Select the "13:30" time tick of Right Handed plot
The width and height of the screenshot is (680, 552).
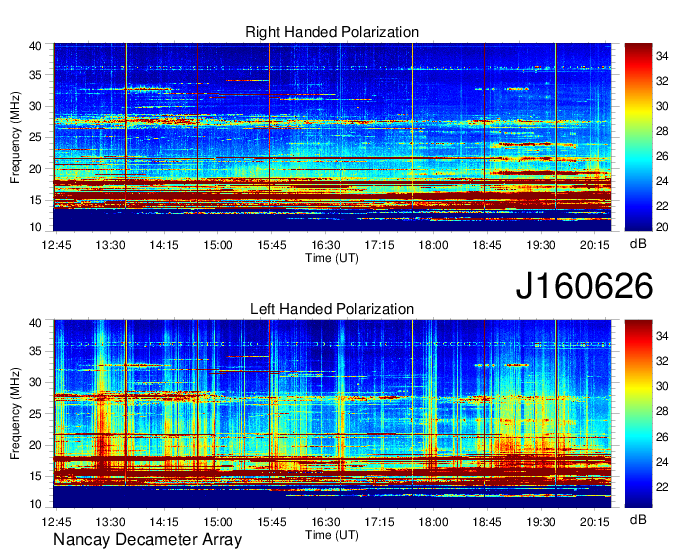tap(110, 245)
